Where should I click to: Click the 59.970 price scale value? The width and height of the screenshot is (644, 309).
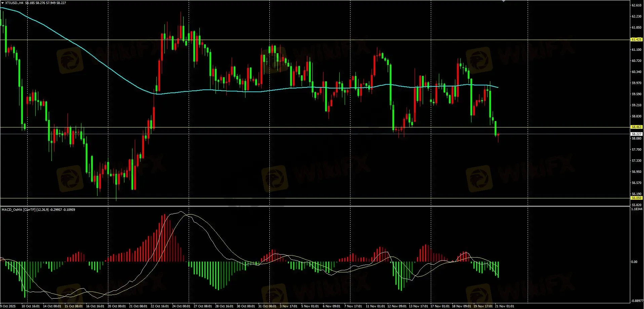pos(637,83)
